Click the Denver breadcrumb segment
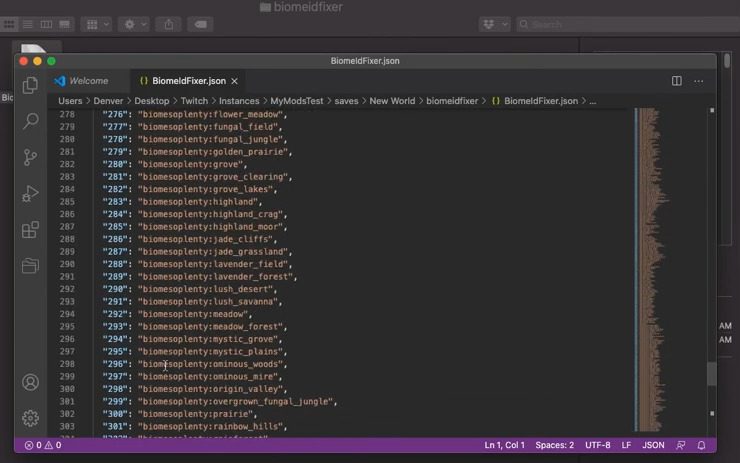 (x=108, y=101)
